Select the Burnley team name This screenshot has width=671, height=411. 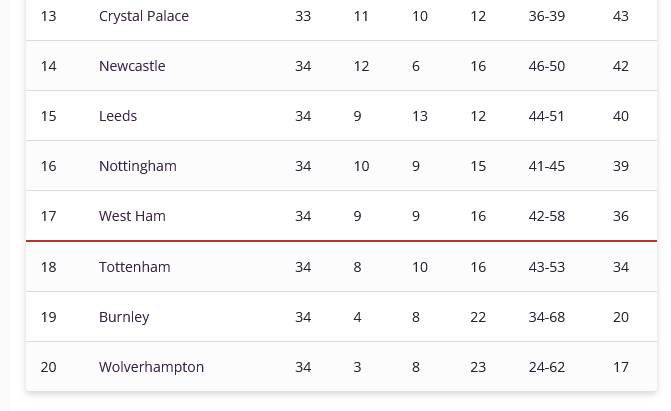(124, 317)
